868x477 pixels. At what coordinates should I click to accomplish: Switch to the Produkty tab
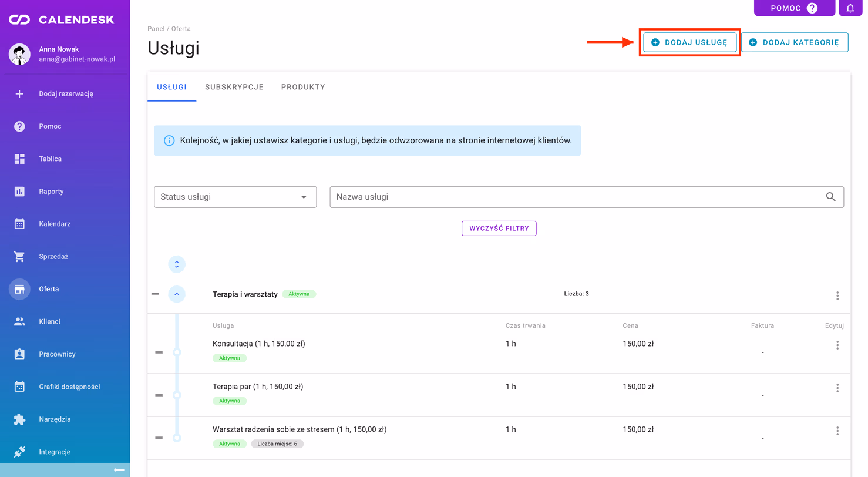pos(303,87)
